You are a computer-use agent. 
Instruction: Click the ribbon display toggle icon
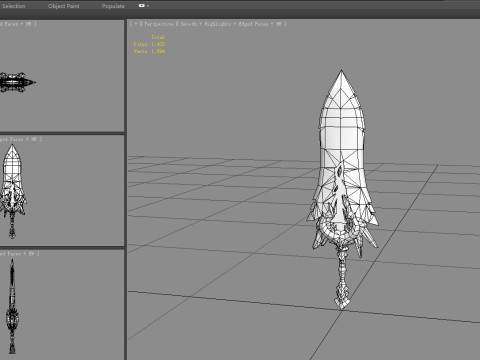pyautogui.click(x=142, y=6)
